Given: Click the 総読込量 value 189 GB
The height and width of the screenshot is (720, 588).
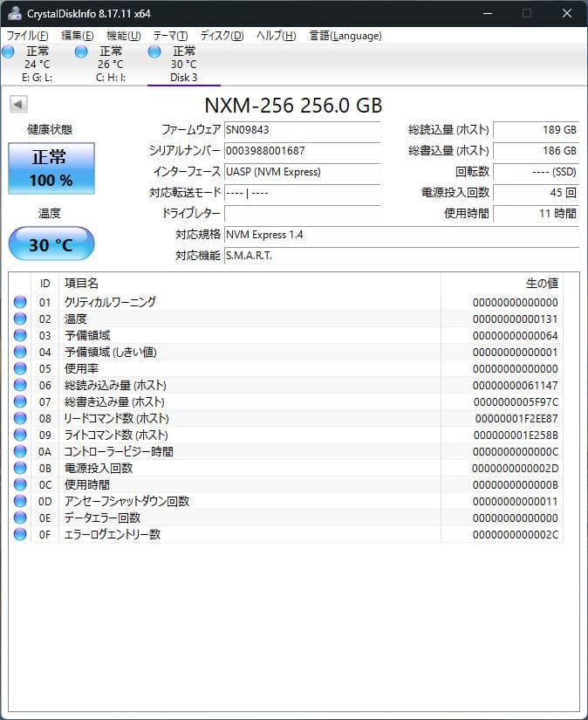Looking at the screenshot, I should tap(537, 130).
